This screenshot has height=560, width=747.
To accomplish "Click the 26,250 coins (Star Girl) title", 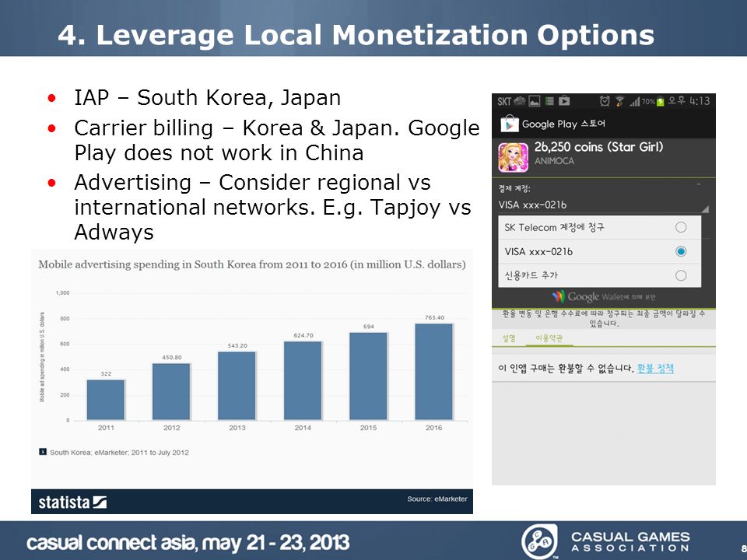I will [x=599, y=147].
